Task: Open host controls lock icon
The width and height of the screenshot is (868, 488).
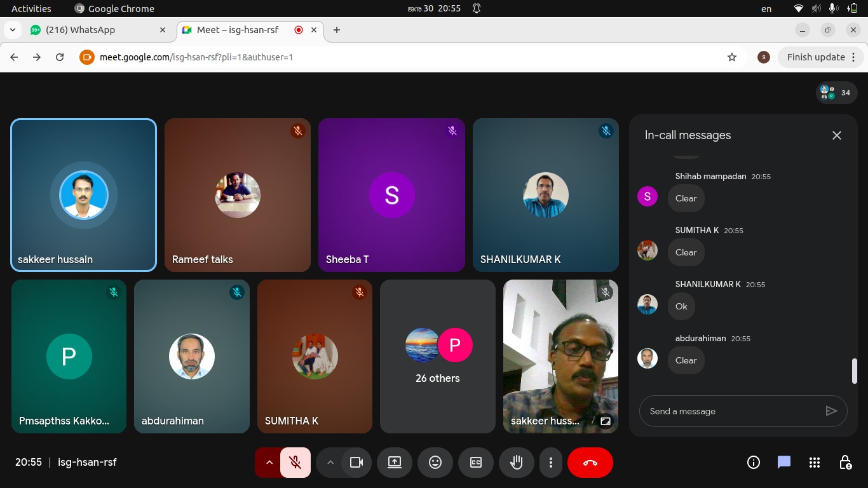Action: pos(845,463)
